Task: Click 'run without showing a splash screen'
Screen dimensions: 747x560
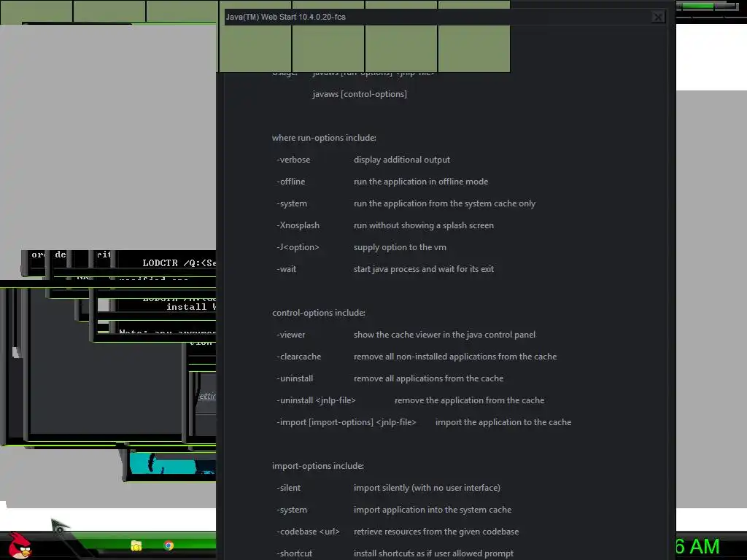Action: coord(424,226)
